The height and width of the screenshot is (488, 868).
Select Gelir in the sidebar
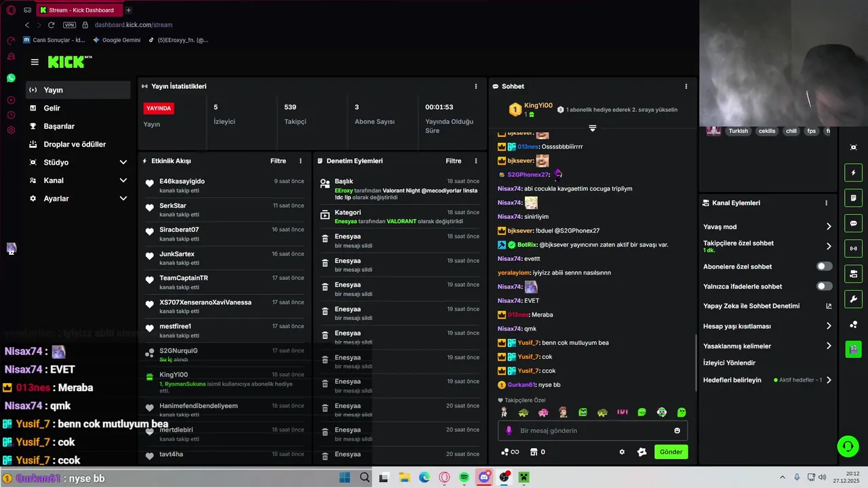(x=78, y=108)
